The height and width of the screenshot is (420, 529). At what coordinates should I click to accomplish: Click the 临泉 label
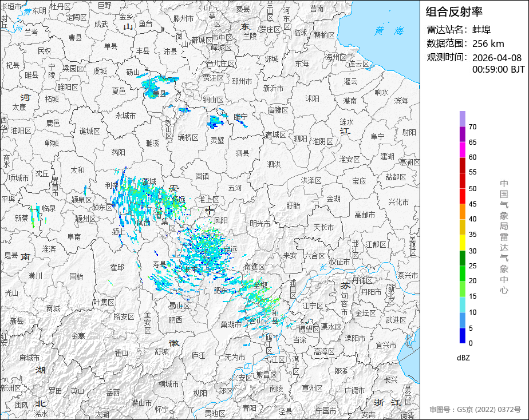click(49, 208)
